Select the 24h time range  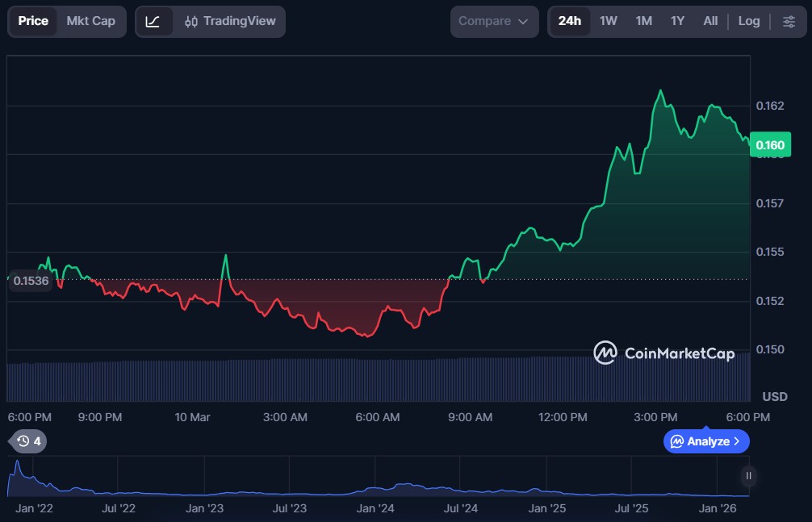(569, 21)
